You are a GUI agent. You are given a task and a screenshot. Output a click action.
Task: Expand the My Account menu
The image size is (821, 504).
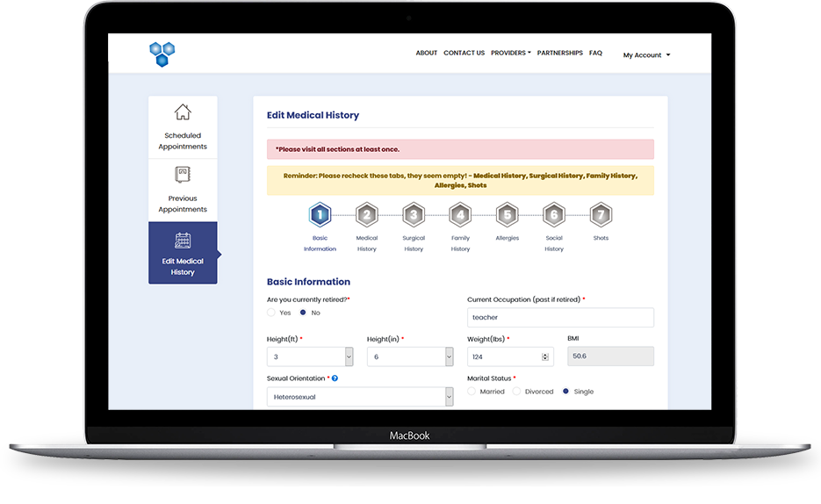coord(646,55)
